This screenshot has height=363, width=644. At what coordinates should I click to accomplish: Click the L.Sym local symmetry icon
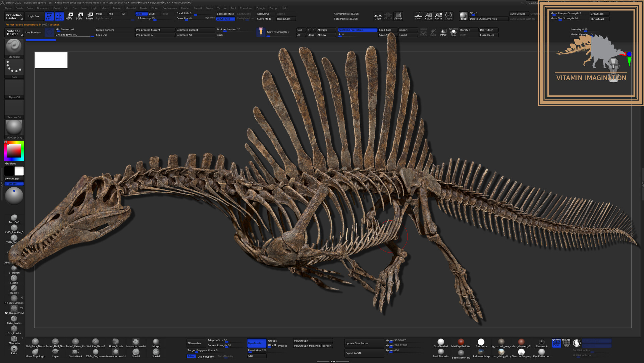[x=378, y=16]
